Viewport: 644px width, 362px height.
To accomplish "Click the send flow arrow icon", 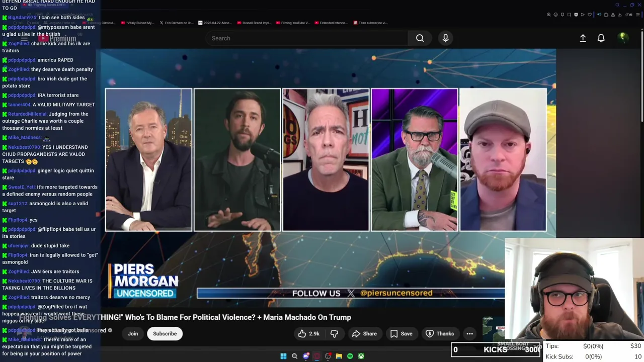I will point(583,15).
